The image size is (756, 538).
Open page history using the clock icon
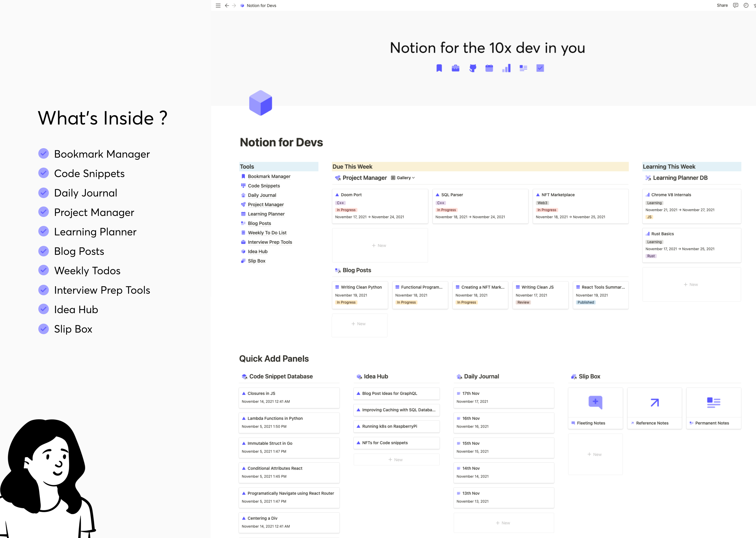pyautogui.click(x=746, y=5)
